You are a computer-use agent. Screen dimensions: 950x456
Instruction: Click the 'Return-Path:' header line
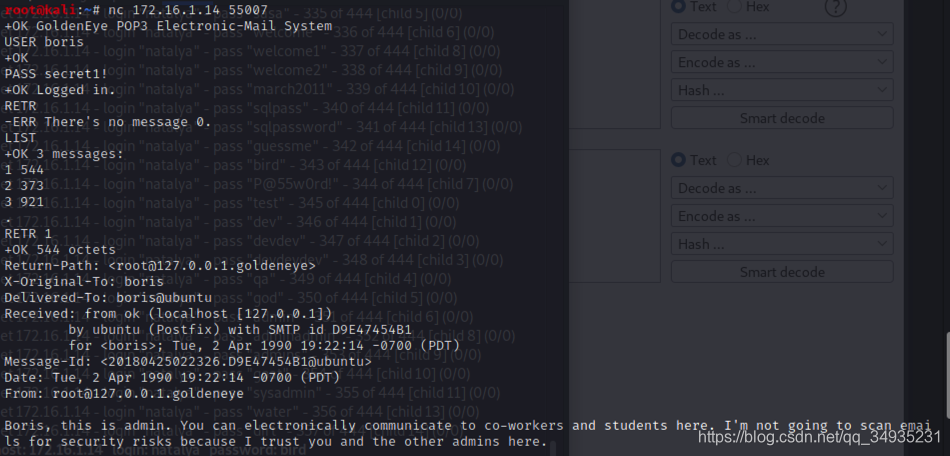tap(160, 266)
